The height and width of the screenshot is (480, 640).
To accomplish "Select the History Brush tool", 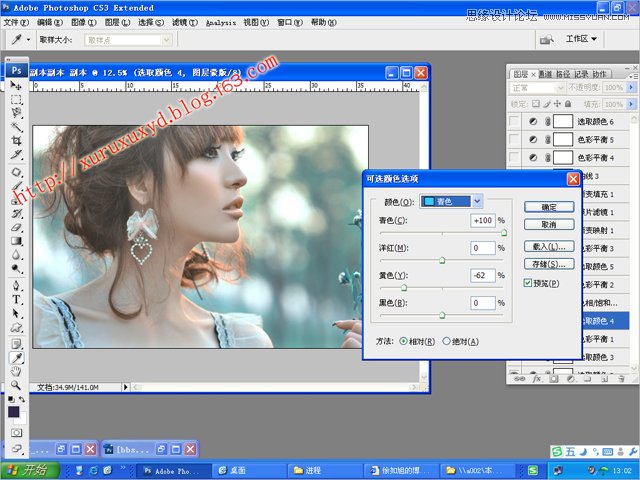I will tap(16, 213).
